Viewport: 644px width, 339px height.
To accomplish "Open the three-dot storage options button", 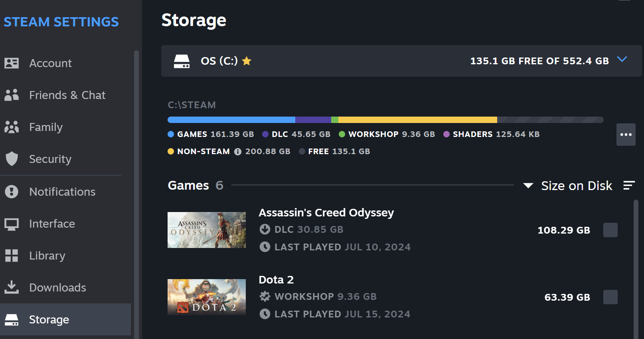I will point(626,135).
